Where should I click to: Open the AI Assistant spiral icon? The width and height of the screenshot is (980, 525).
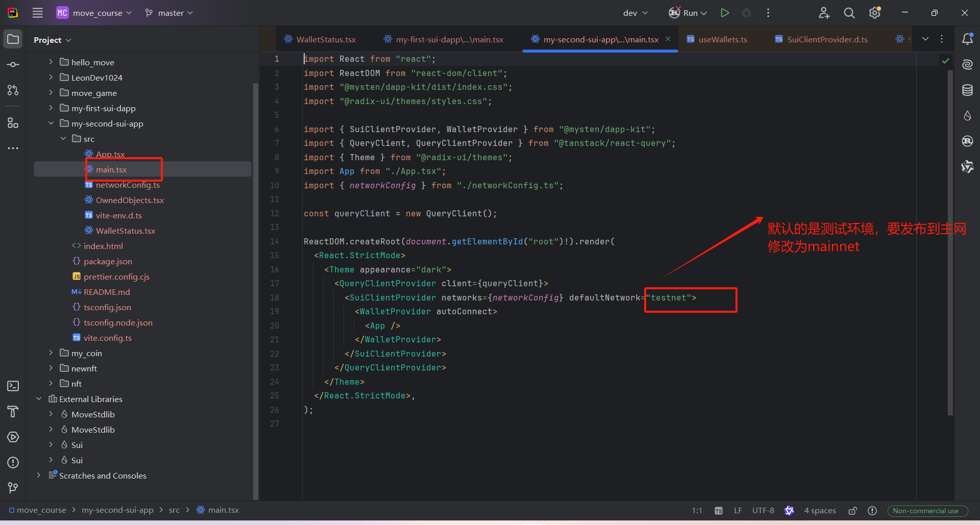coord(967,64)
